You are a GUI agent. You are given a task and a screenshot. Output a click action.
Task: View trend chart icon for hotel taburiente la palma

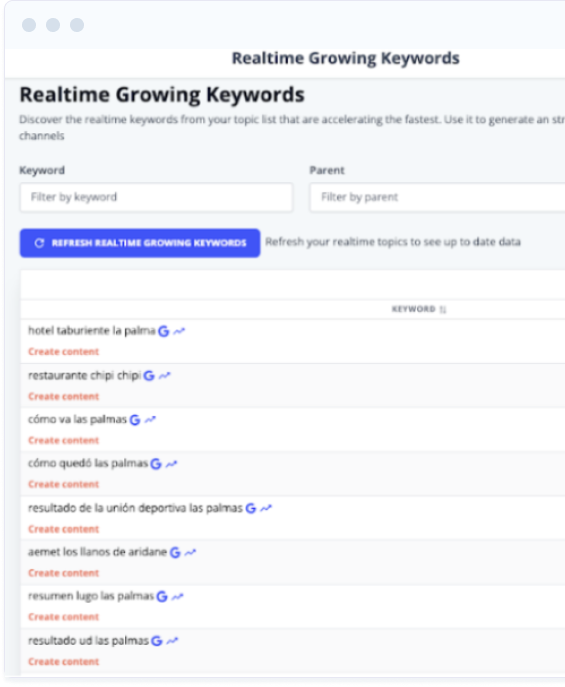pos(179,331)
